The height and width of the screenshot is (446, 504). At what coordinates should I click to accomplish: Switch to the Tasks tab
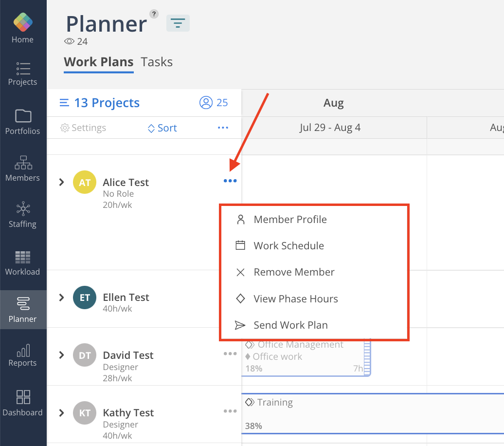(156, 62)
